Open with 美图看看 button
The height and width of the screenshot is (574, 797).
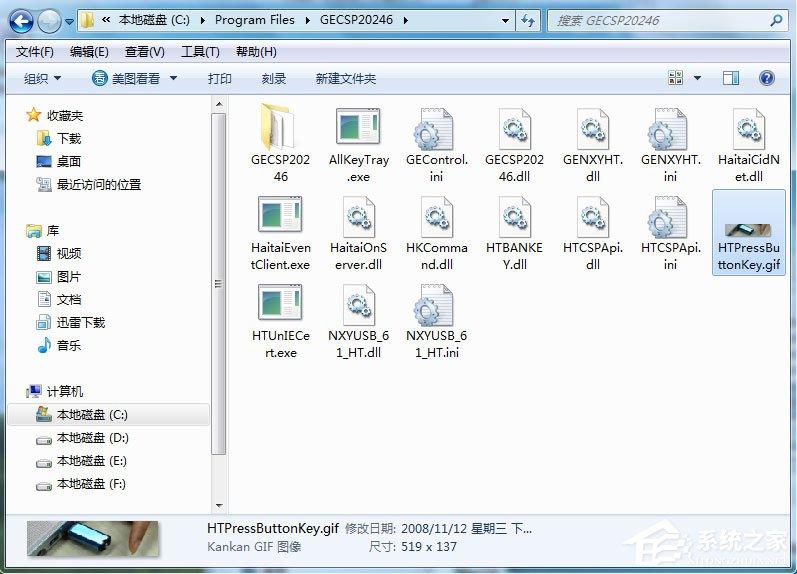pyautogui.click(x=126, y=78)
